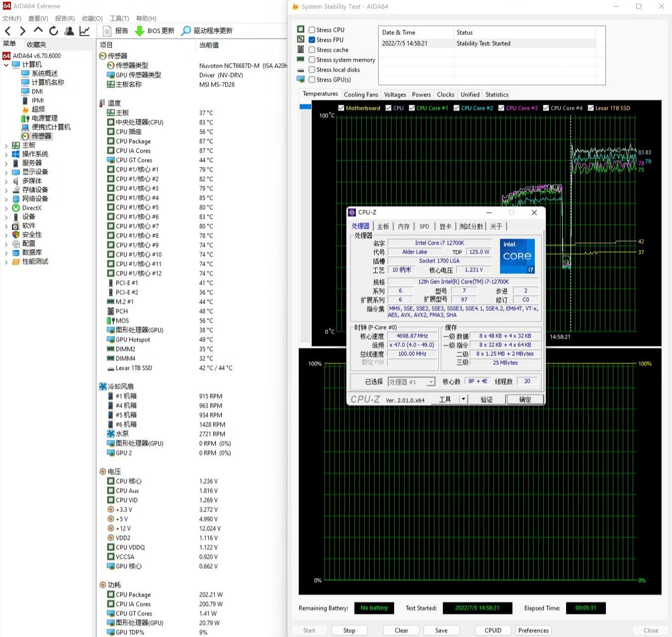The width and height of the screenshot is (672, 637).
Task: Click the 报告 document icon
Action: point(107,31)
